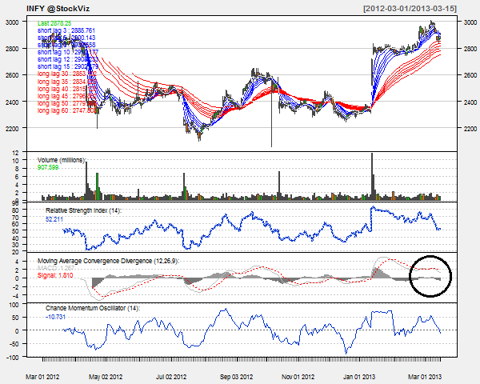Select the green volume value '907,599'

coord(48,167)
